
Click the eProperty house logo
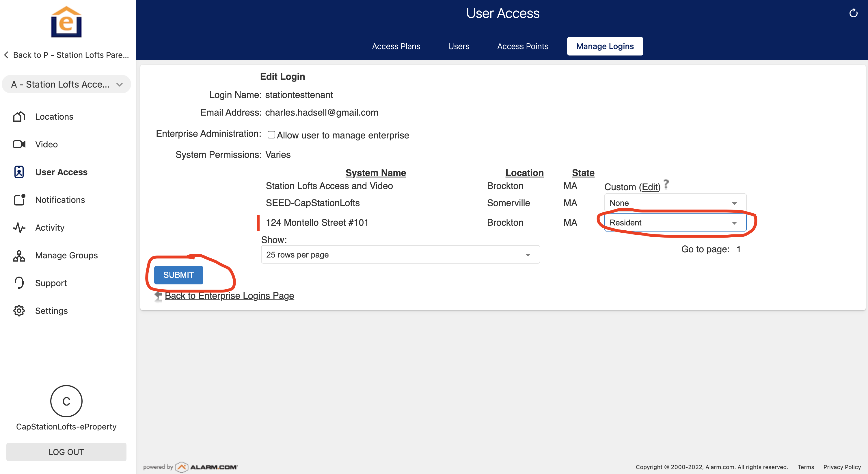pos(66,22)
